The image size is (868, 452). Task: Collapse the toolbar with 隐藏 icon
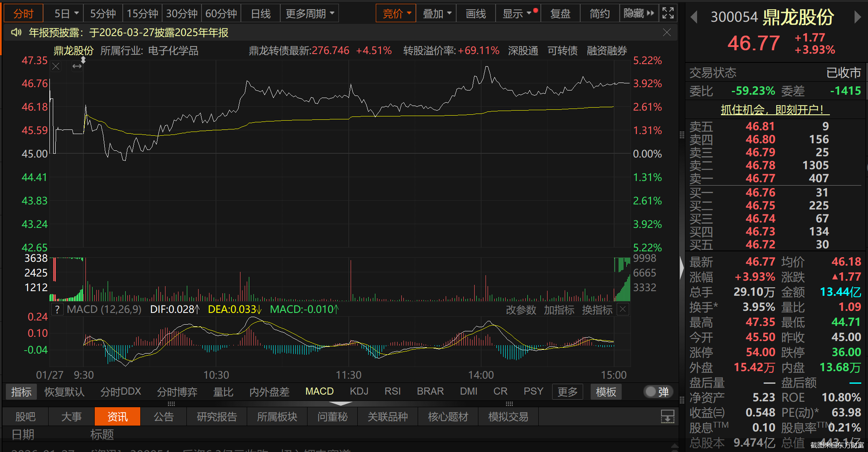pos(638,13)
